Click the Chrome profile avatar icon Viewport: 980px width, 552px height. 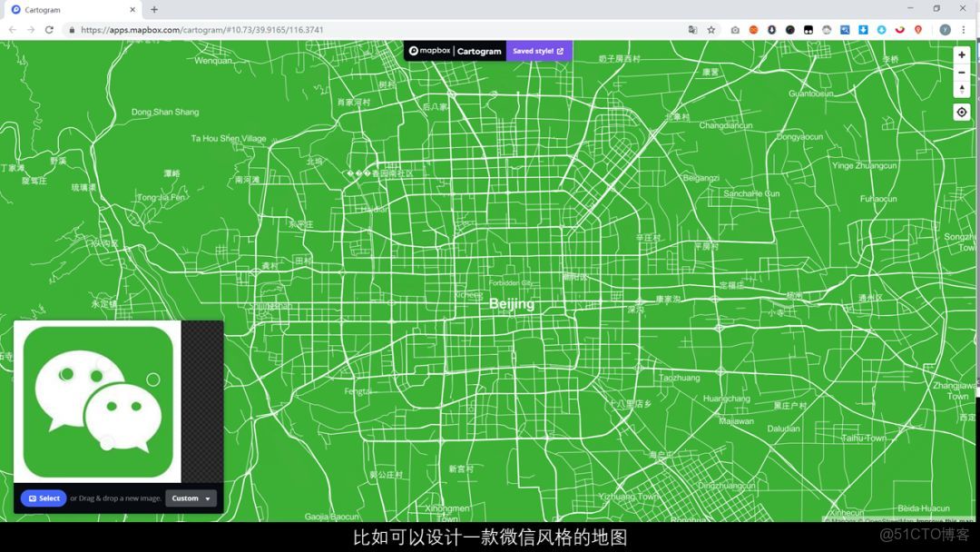tap(943, 29)
